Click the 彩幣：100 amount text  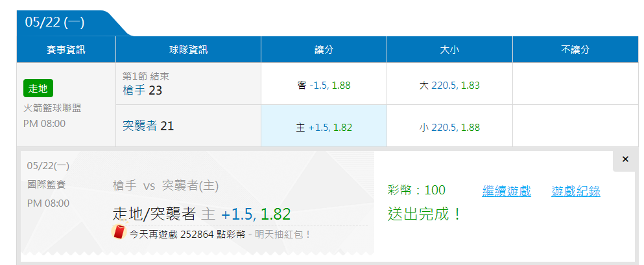(416, 190)
